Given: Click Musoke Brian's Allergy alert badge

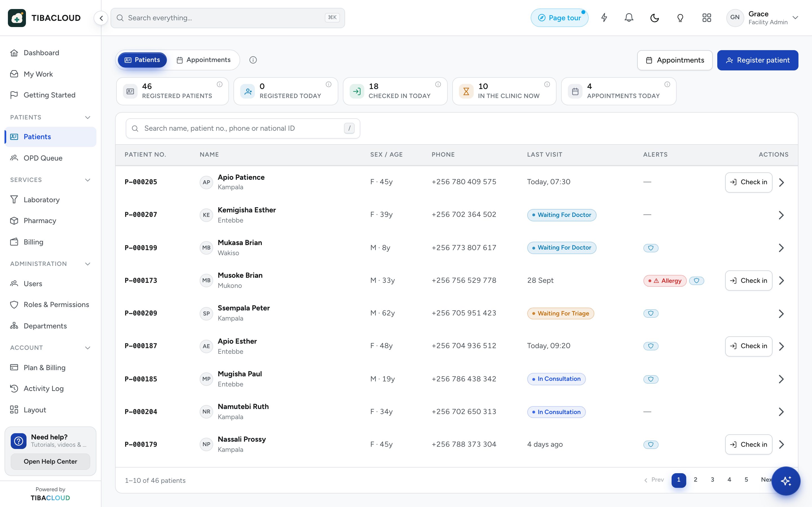Looking at the screenshot, I should [665, 281].
